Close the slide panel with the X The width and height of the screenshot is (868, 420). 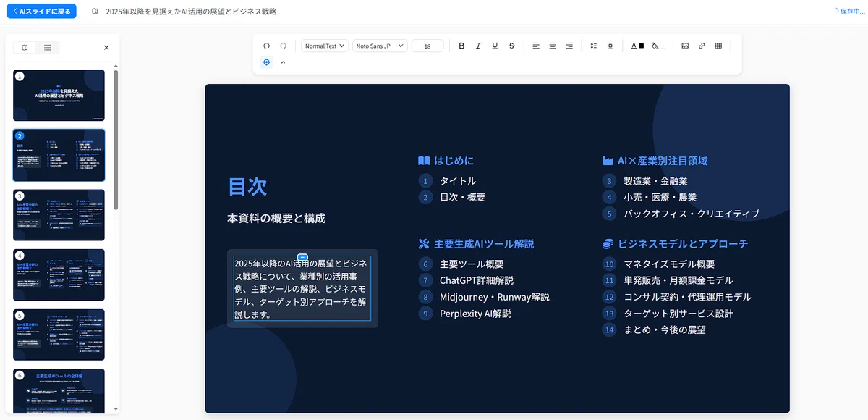[x=106, y=48]
